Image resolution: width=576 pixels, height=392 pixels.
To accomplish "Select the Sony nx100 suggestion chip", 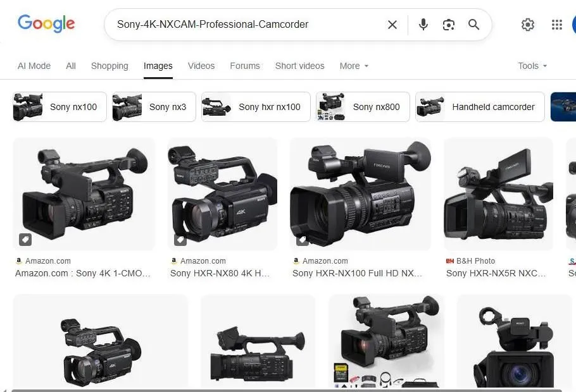I will [59, 107].
